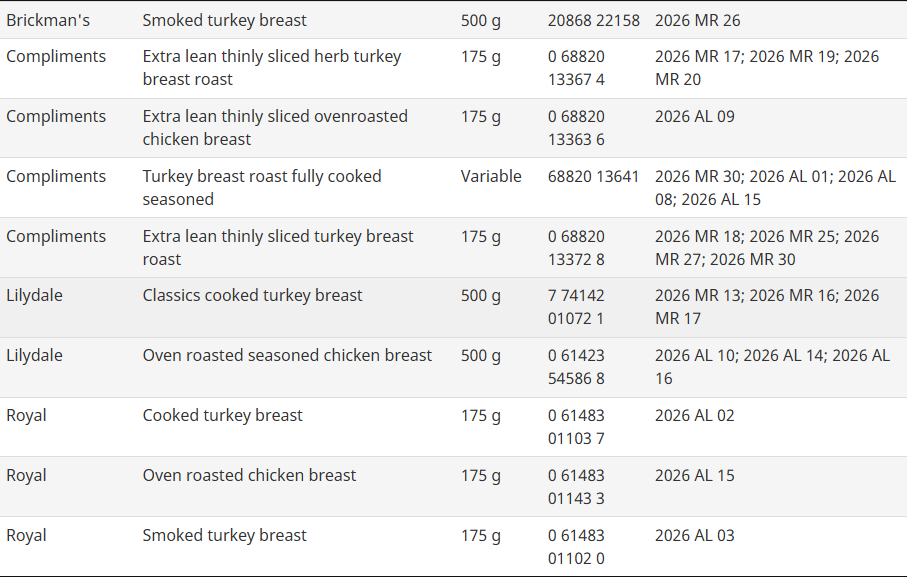Viewport: 907px width, 577px height.
Task: Select Brickman's Smoked turkey breast product text
Action: [x=224, y=20]
